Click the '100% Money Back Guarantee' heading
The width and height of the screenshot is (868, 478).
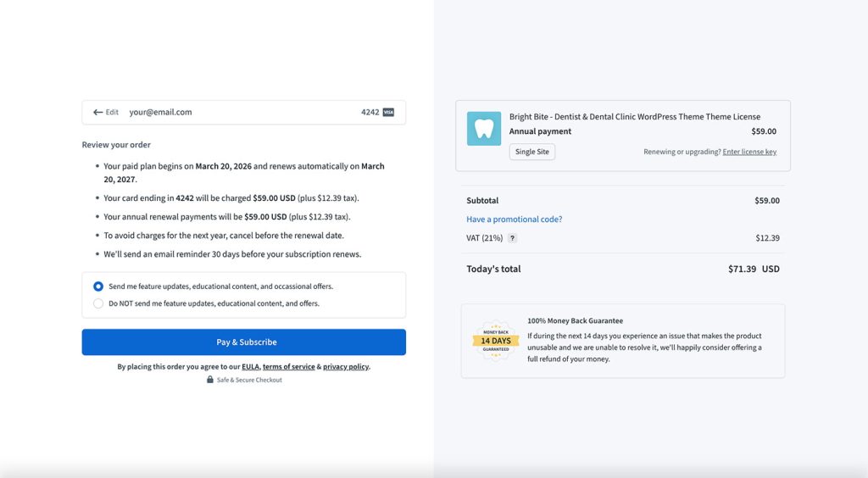[x=575, y=321]
